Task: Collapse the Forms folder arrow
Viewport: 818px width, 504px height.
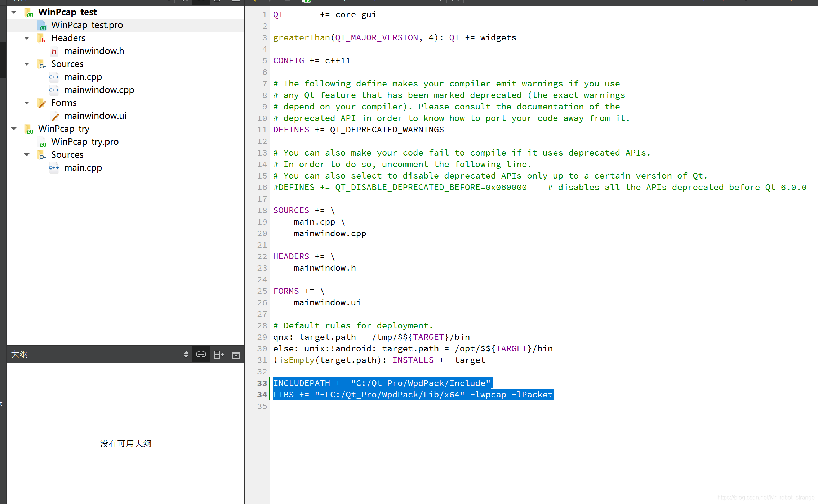Action: coord(27,103)
